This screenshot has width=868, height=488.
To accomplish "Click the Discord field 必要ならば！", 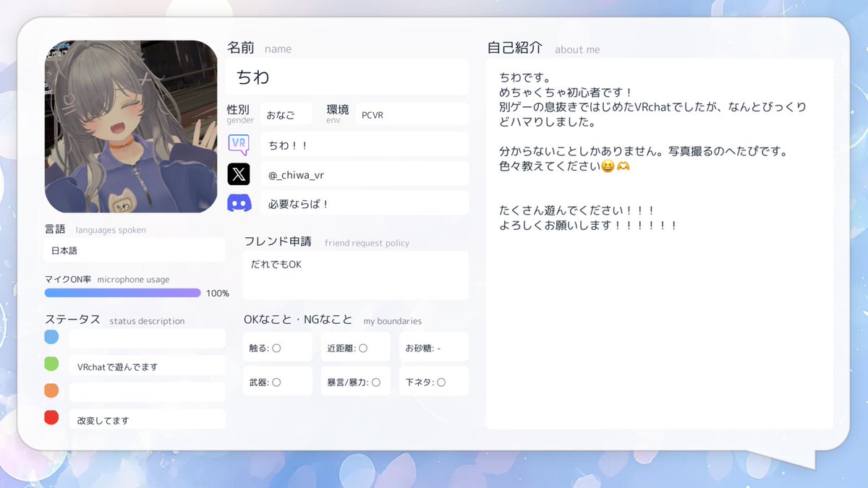I will coord(365,203).
